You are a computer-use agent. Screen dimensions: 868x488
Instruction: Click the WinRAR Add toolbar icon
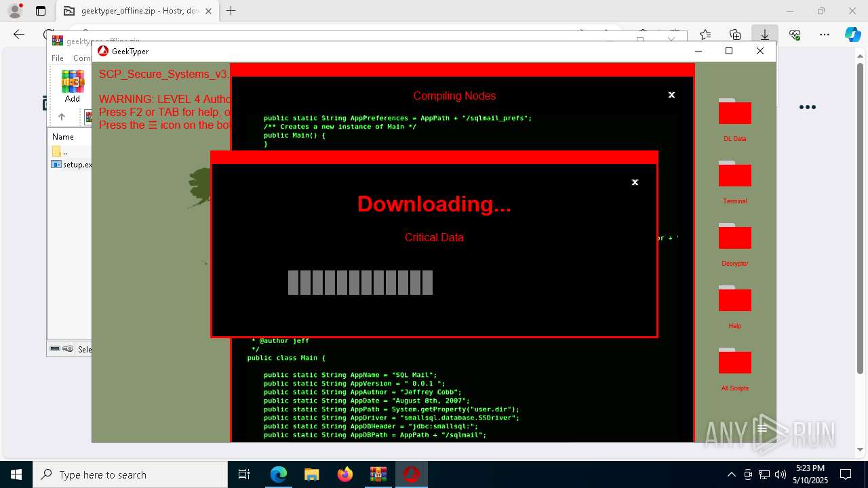pos(73,87)
